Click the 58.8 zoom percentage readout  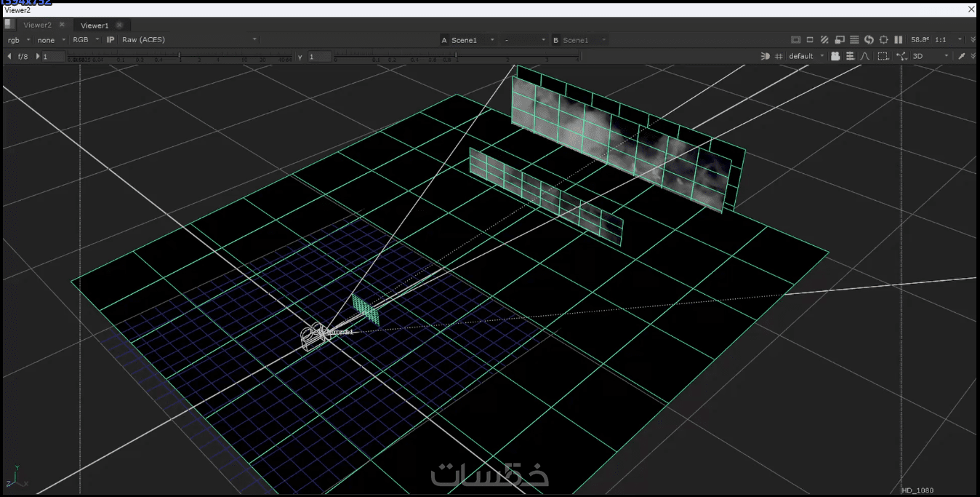click(x=920, y=39)
